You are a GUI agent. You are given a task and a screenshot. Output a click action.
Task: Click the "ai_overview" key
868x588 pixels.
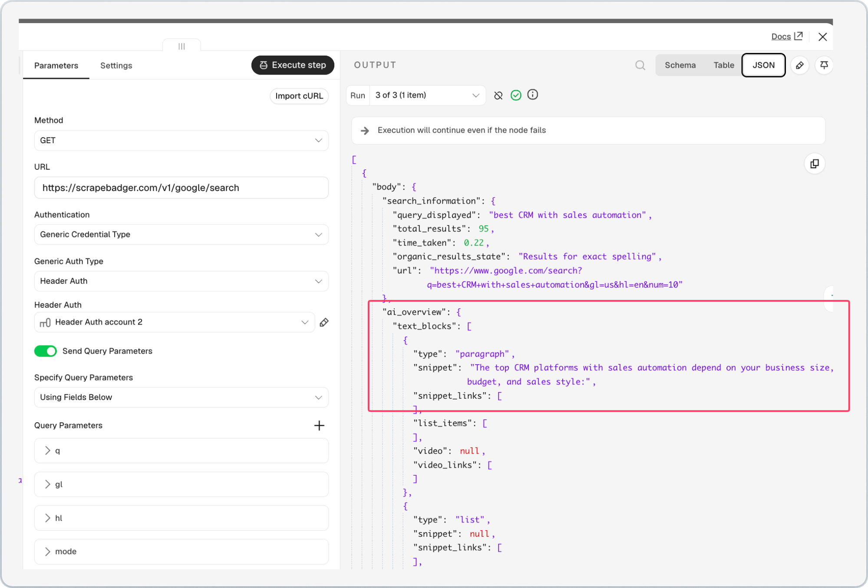click(414, 312)
